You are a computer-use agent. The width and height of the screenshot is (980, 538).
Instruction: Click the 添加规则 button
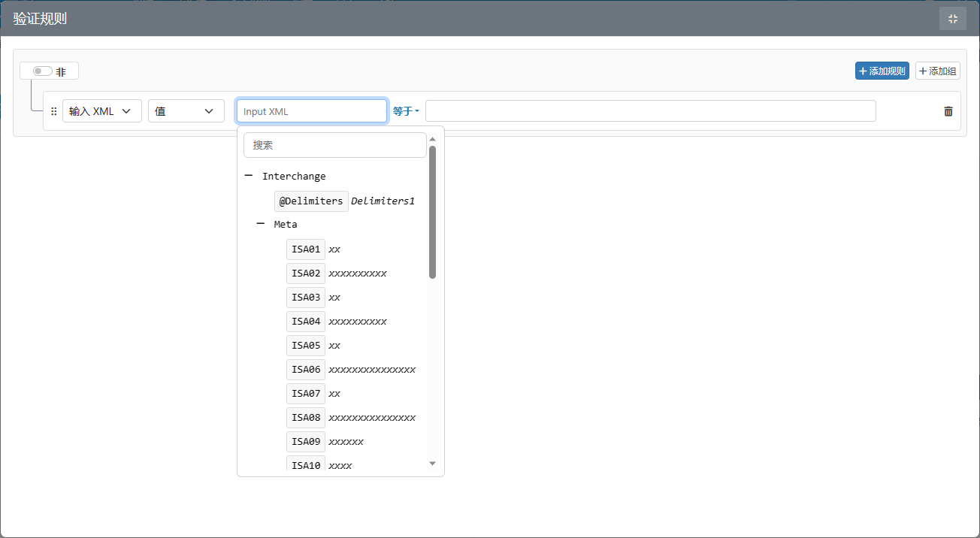(882, 71)
